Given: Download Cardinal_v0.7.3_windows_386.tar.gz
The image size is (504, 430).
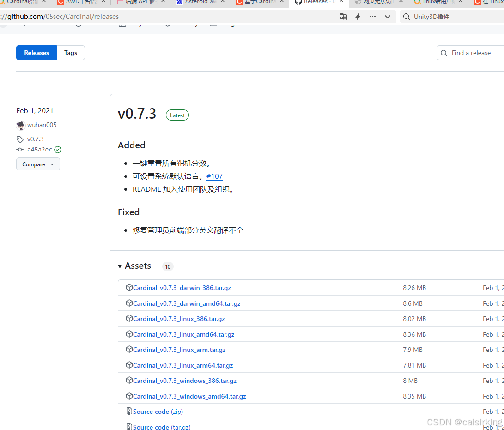Looking at the screenshot, I should pos(185,381).
